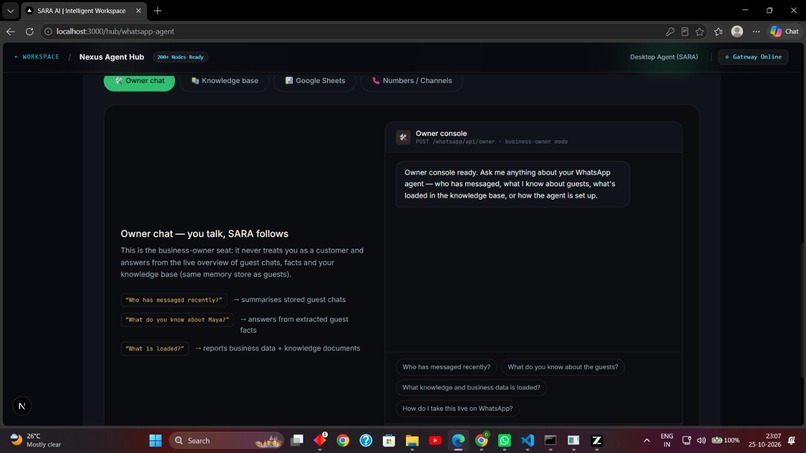
Task: Open YouTube from the taskbar
Action: [x=435, y=441]
